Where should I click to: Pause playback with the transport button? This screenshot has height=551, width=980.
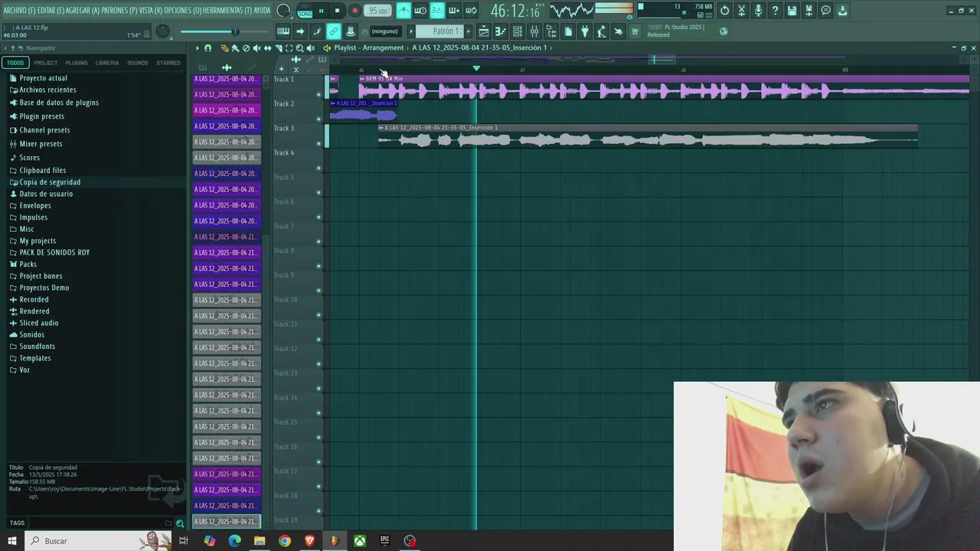point(322,11)
